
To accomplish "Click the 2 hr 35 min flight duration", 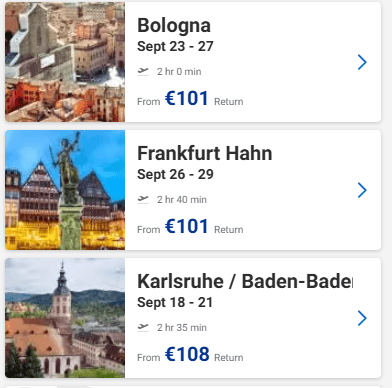I will [x=182, y=328].
